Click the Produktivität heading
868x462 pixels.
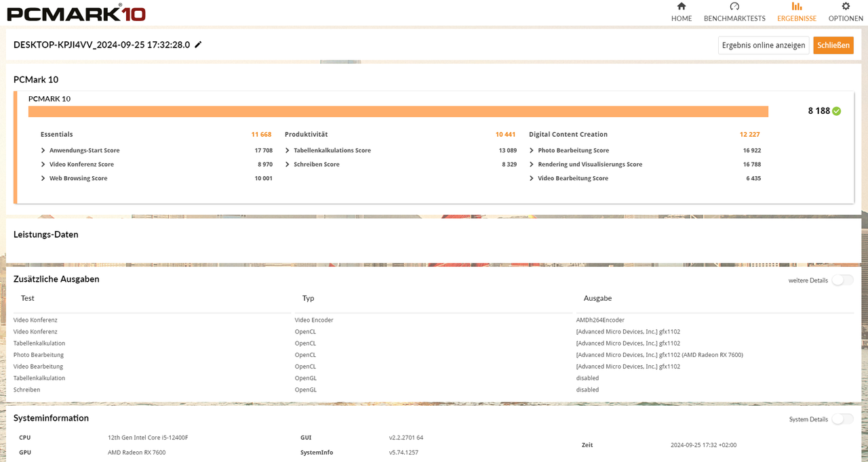point(306,134)
